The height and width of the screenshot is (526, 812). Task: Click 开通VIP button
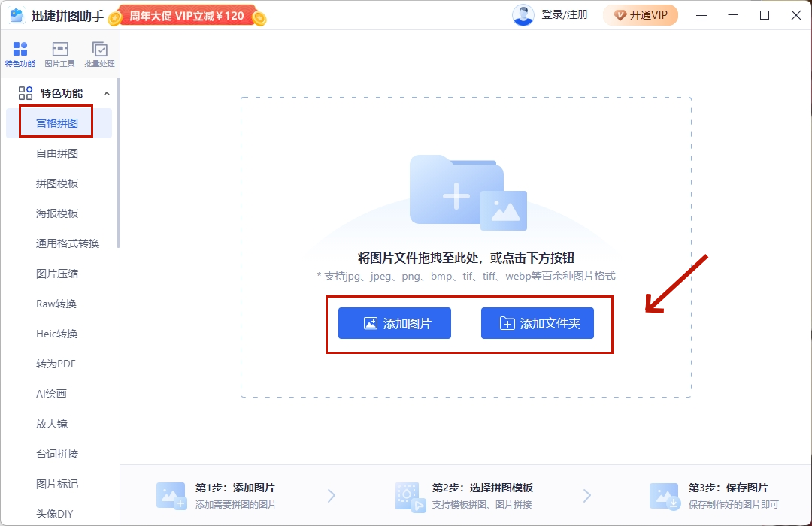pyautogui.click(x=640, y=15)
